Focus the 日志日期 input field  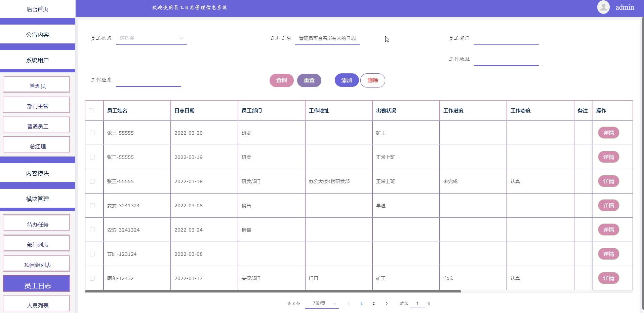(328, 38)
